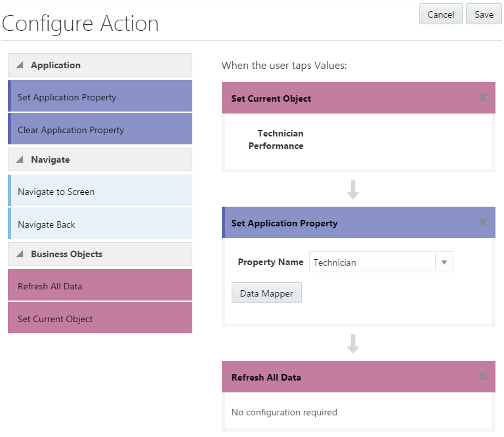
Task: Collapse the Application section triangle
Action: click(x=20, y=65)
